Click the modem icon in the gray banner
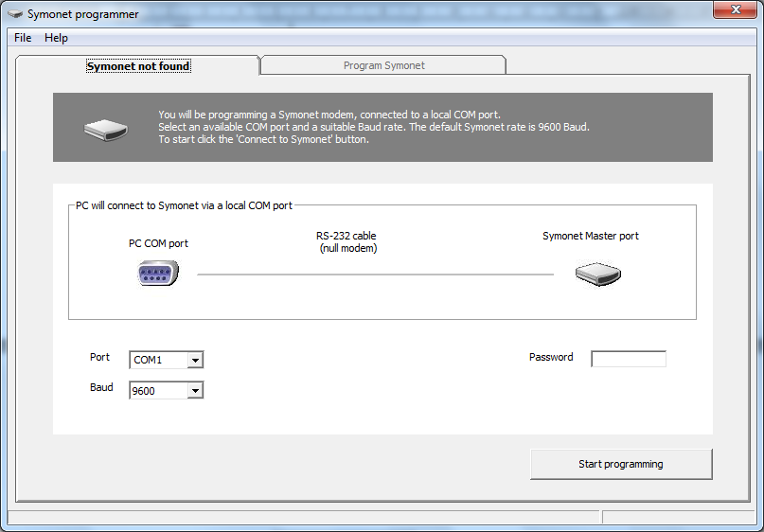Image resolution: width=764 pixels, height=532 pixels. 106,130
